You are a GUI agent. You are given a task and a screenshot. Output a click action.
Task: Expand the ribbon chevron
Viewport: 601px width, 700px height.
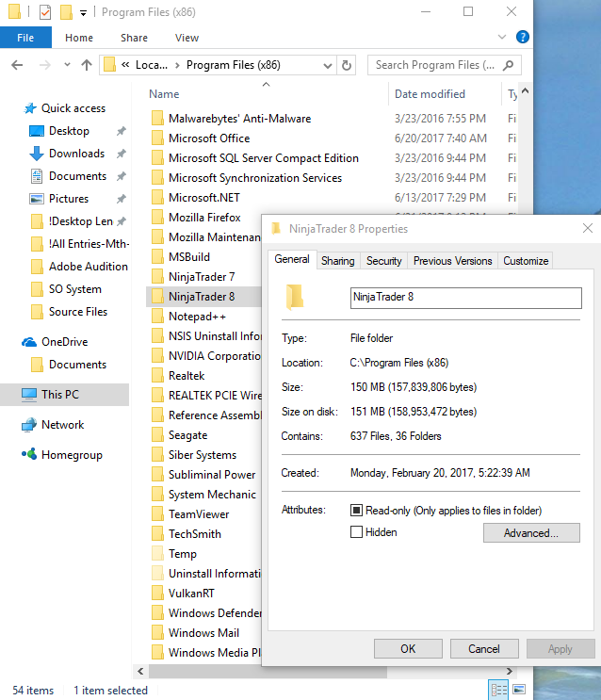tap(502, 37)
